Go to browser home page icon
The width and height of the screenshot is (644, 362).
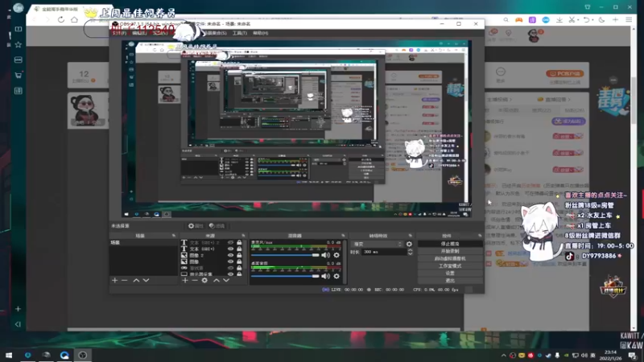(74, 19)
